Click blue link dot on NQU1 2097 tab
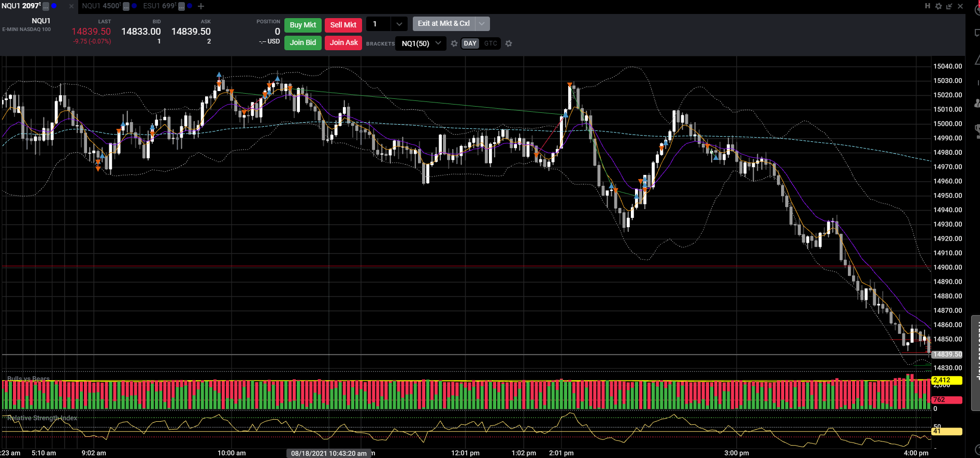The image size is (980, 458). click(54, 6)
